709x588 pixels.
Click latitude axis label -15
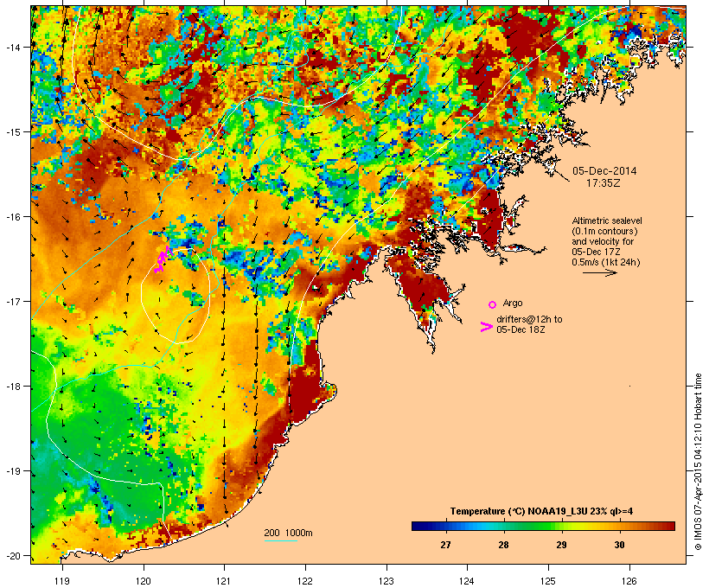12,132
